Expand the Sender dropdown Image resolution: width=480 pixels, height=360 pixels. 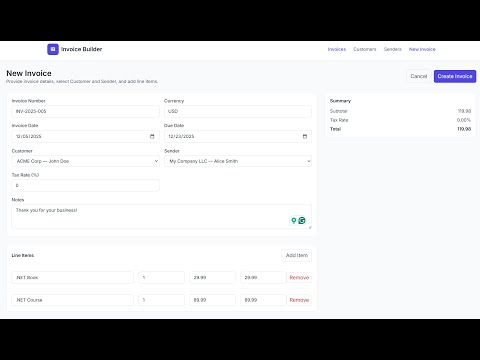click(x=238, y=161)
